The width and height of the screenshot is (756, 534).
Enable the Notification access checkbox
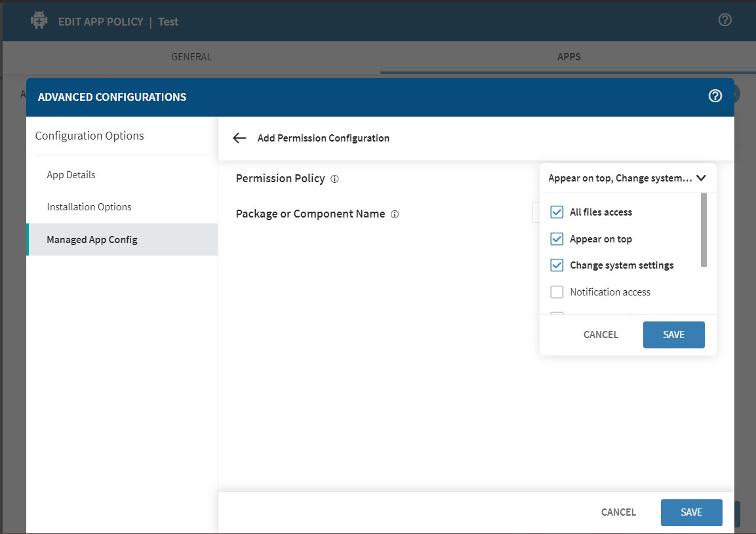(557, 292)
